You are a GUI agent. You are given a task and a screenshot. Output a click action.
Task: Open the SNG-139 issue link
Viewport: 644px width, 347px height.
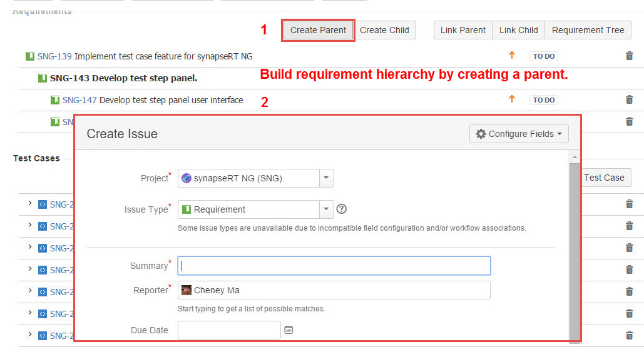(54, 56)
